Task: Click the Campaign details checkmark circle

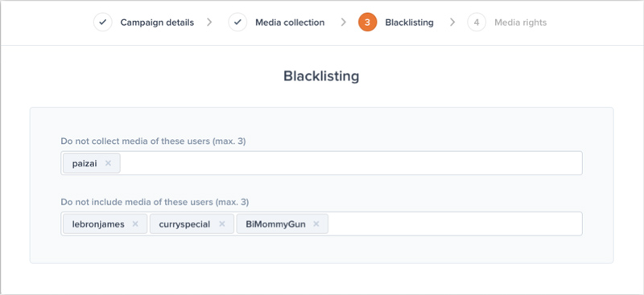Action: point(103,23)
